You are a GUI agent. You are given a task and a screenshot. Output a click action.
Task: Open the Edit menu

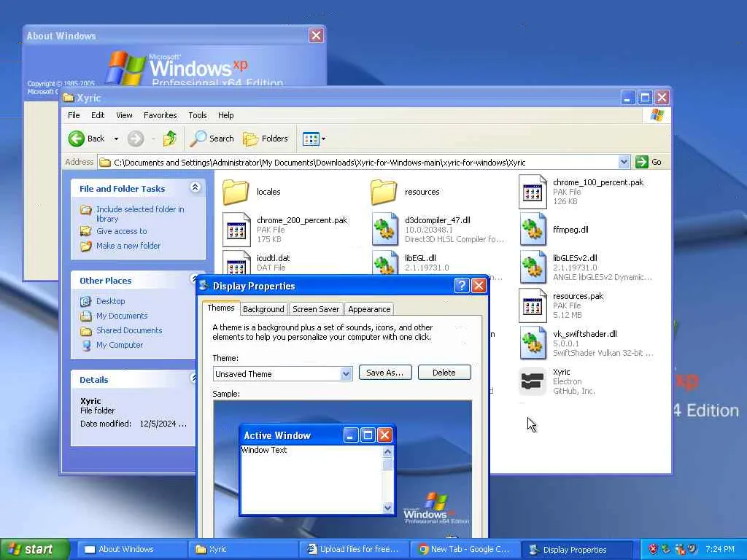(98, 115)
